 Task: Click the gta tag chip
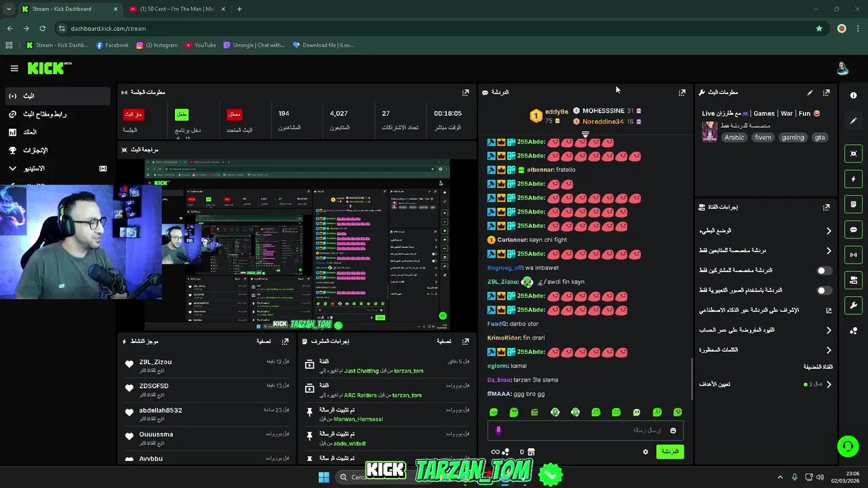[x=820, y=138]
